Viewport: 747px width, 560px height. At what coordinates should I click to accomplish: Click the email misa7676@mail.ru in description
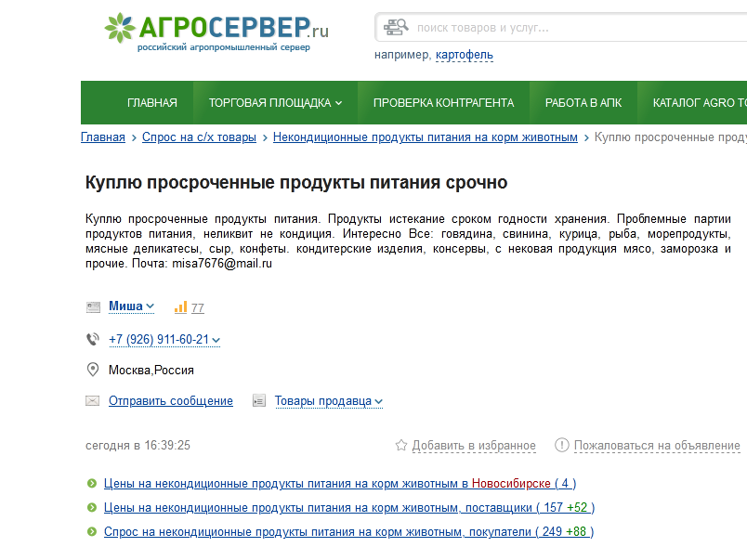222,264
